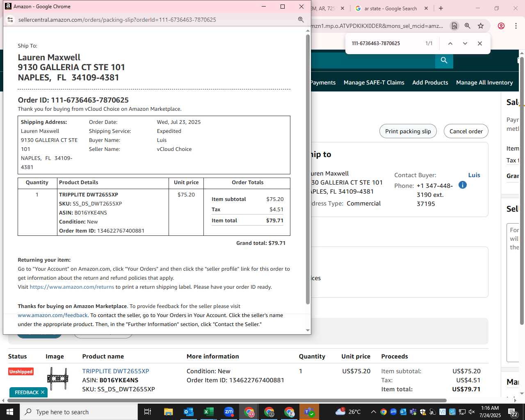This screenshot has width=525, height=420.
Task: Click the packing slip scroll down arrow
Action: click(308, 330)
